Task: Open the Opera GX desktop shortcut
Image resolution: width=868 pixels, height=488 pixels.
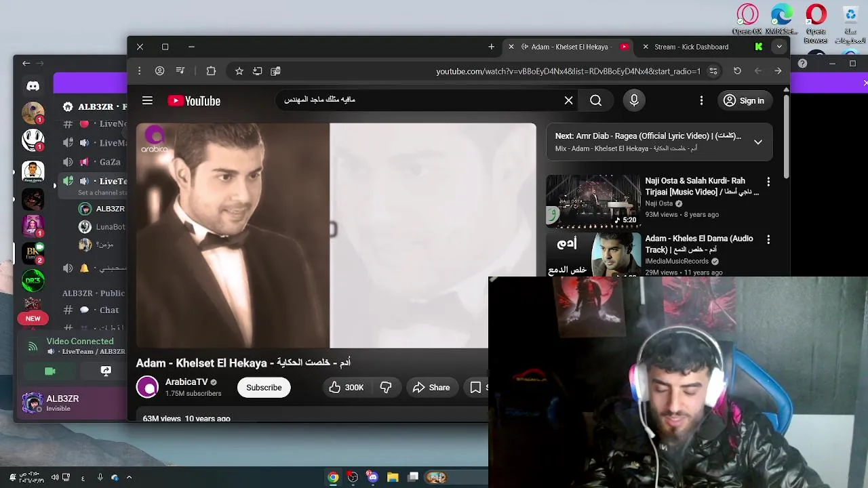Action: tap(747, 20)
